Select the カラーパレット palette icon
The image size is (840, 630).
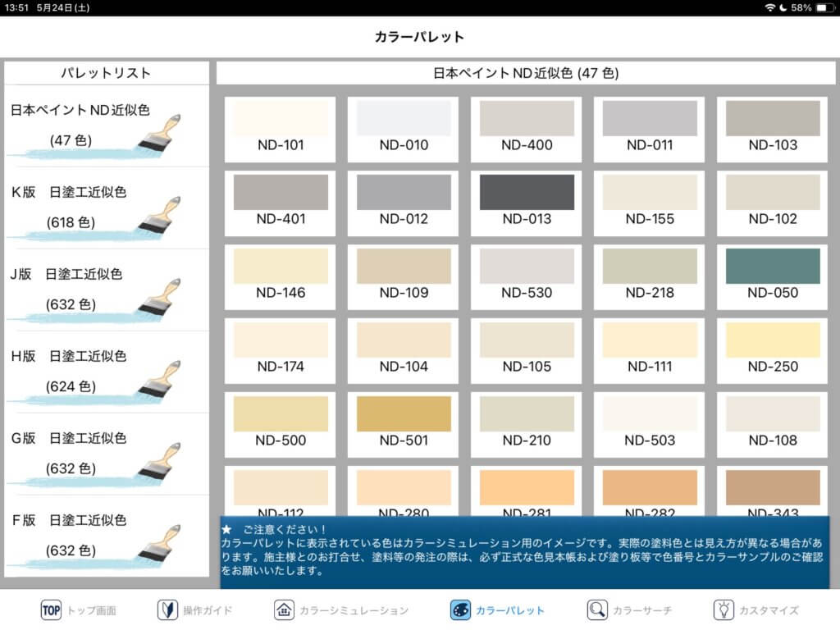pos(460,609)
